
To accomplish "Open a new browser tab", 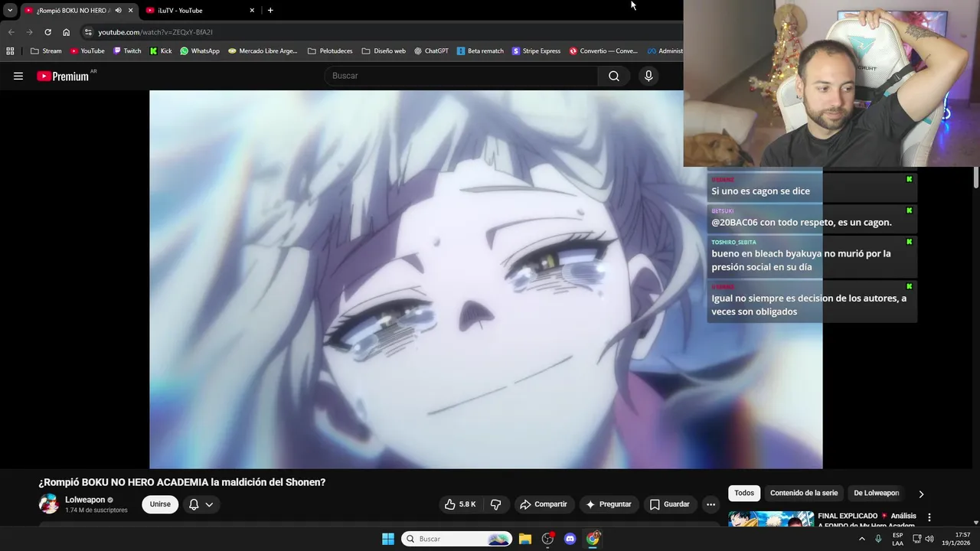I will (270, 11).
